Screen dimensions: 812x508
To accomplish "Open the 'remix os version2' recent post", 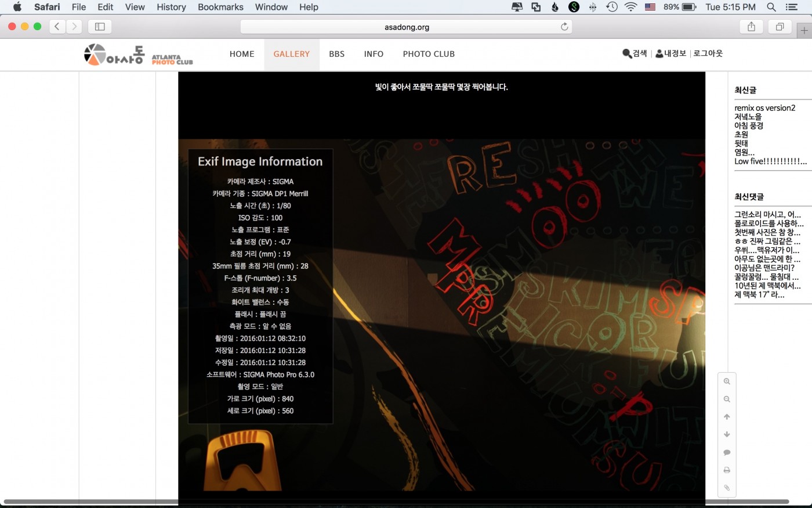I will (764, 108).
